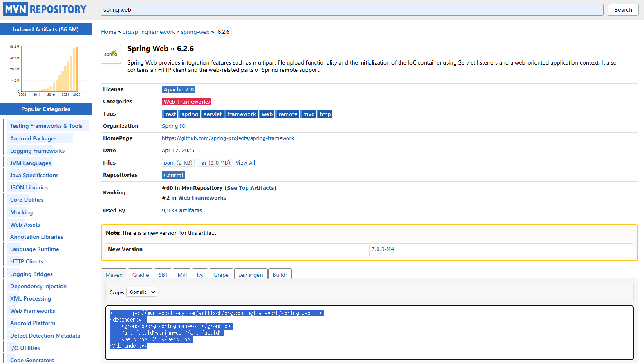Open Android Packages category
644x363 pixels.
point(34,138)
